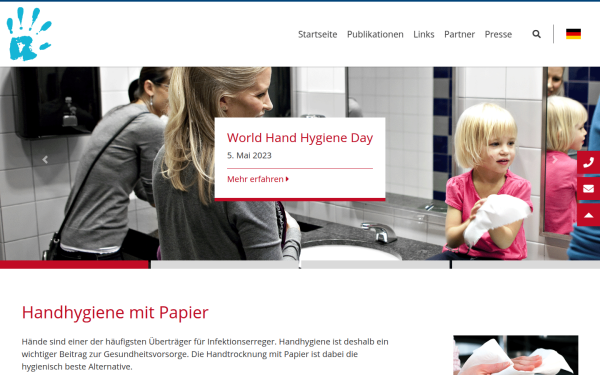Open the Partner menu item
This screenshot has height=375, width=600.
(x=459, y=34)
